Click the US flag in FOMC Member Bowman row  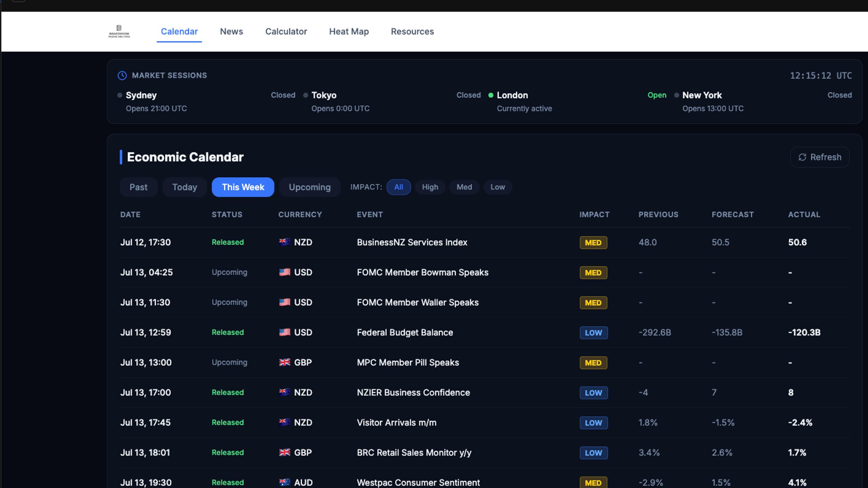click(x=284, y=272)
